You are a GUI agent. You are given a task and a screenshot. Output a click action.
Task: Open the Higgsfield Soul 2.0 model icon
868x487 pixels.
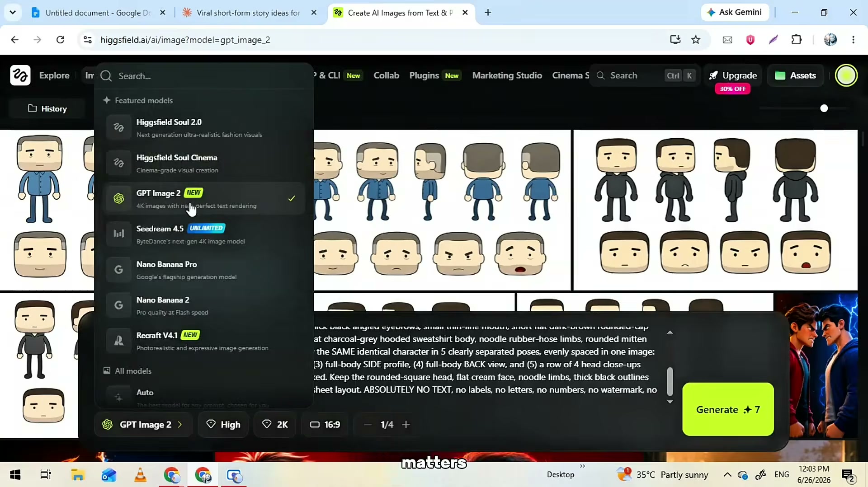tap(118, 127)
